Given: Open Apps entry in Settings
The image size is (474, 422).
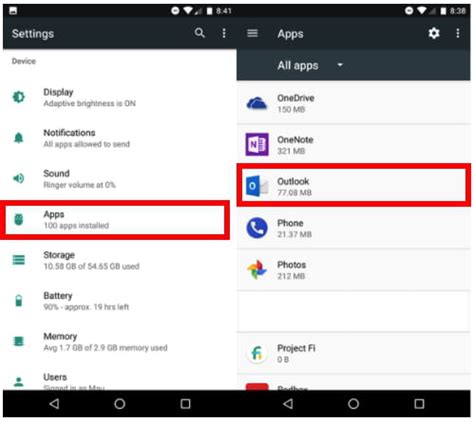Looking at the screenshot, I should tap(115, 220).
